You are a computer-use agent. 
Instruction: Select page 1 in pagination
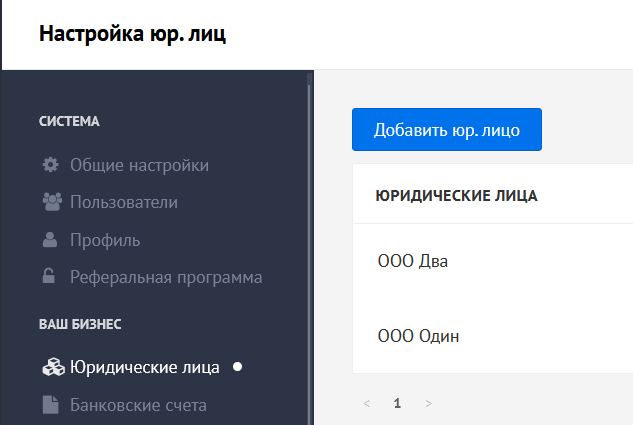click(x=397, y=403)
